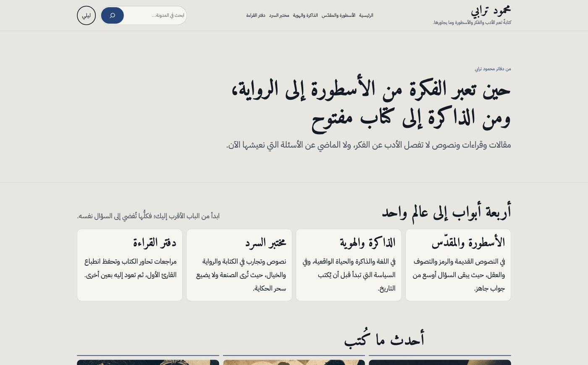Click the text ابدأ من الباب الأقرب إليك
Image resolution: width=588 pixels, height=365 pixels.
tap(148, 216)
